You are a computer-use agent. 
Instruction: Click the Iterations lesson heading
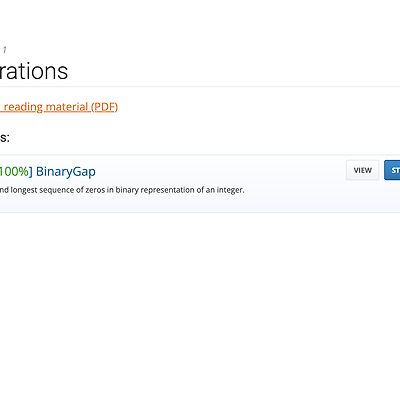[x=34, y=71]
